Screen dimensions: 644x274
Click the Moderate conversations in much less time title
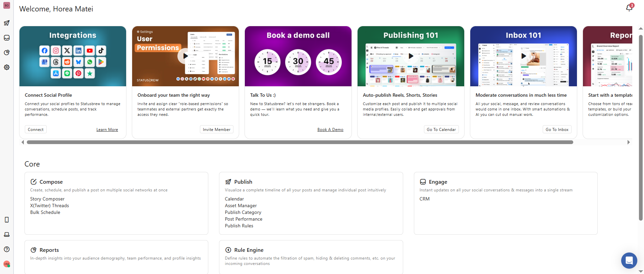(521, 95)
